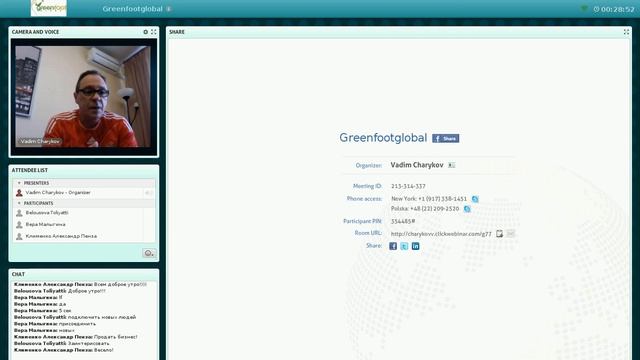
Task: Click info icon next to Greenfootglobal header title
Action: point(169,9)
